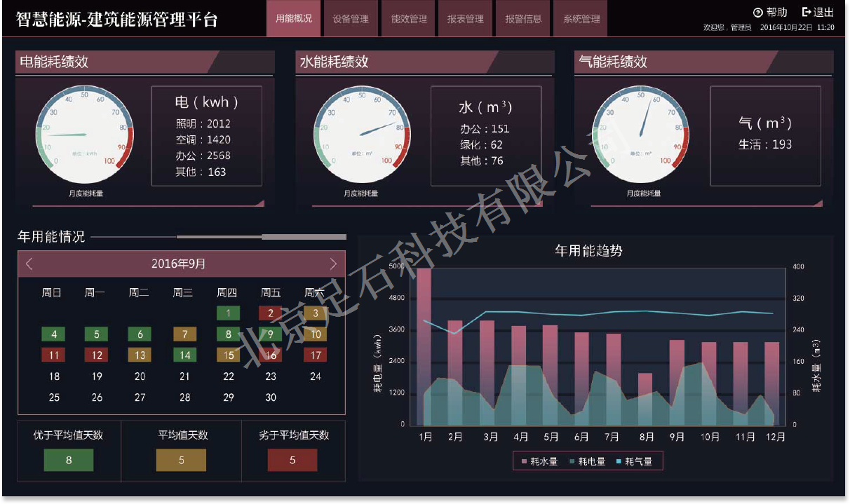Viewport: 850px width, 504px height.
Task: Toggle 耗气量 series in chart legend
Action: pos(633,461)
